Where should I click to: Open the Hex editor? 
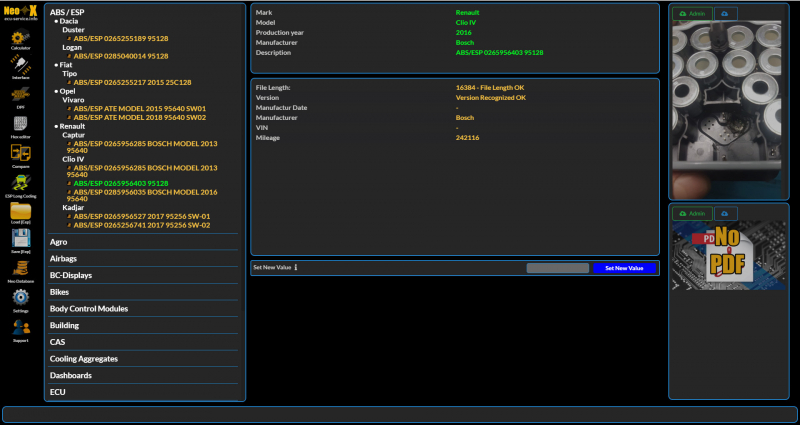(x=20, y=123)
